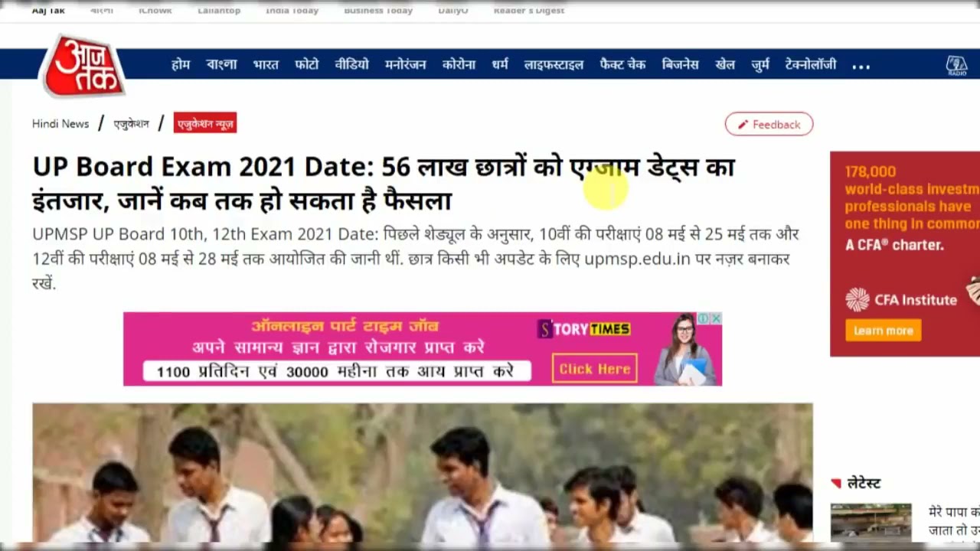
Task: Click the red एजुकेशन न्यूज़ tag
Action: pos(204,123)
